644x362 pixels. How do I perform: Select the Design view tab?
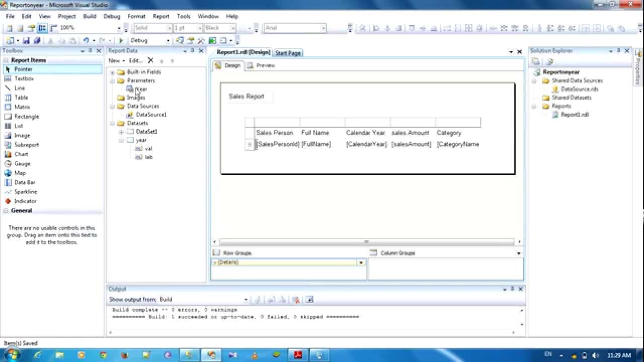pos(228,65)
